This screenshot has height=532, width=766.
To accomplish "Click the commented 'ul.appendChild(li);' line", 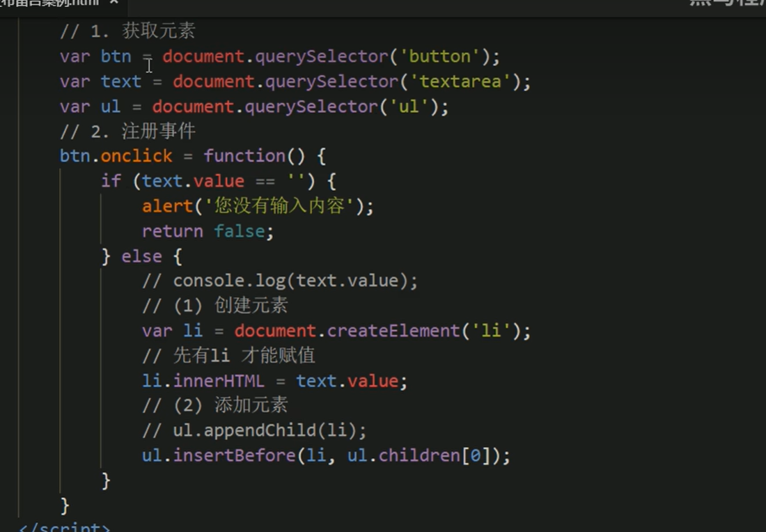I will (254, 431).
